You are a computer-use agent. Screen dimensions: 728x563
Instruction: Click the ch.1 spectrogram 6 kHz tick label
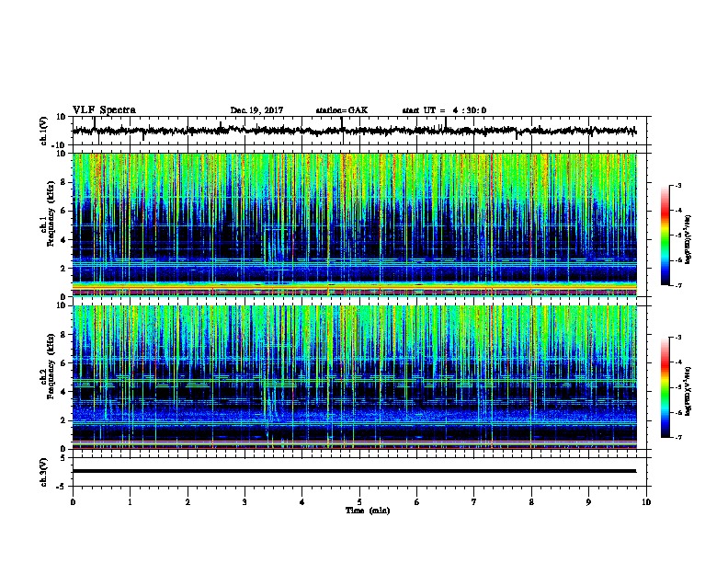coord(63,211)
